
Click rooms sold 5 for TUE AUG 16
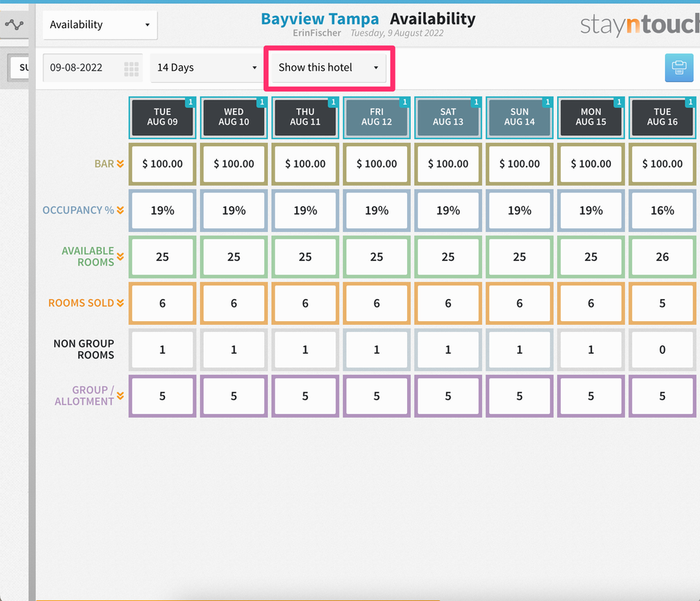point(663,304)
